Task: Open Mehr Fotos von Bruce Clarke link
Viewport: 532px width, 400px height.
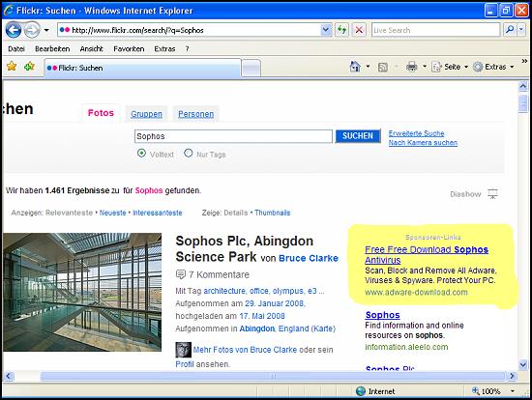Action: point(245,350)
